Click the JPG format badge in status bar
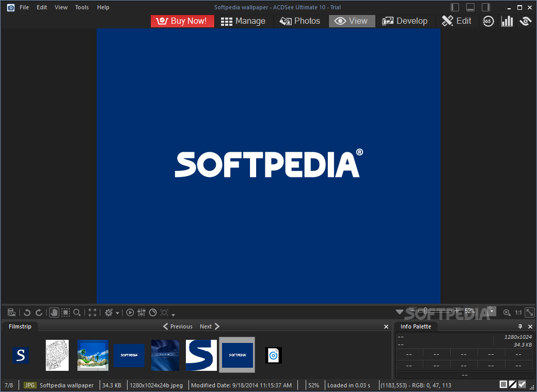The height and width of the screenshot is (392, 537). tap(30, 385)
